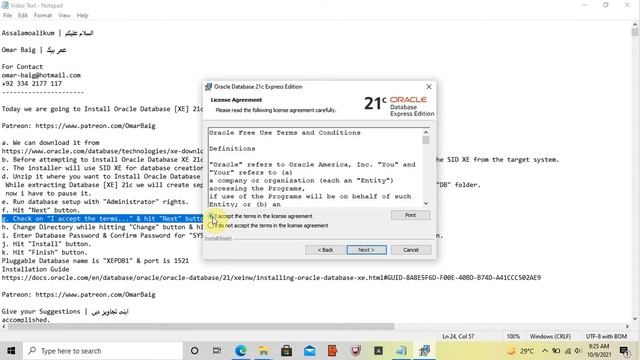Open Microsoft Store from the taskbar
Viewport: 640px width, 360px height.
coord(287,351)
